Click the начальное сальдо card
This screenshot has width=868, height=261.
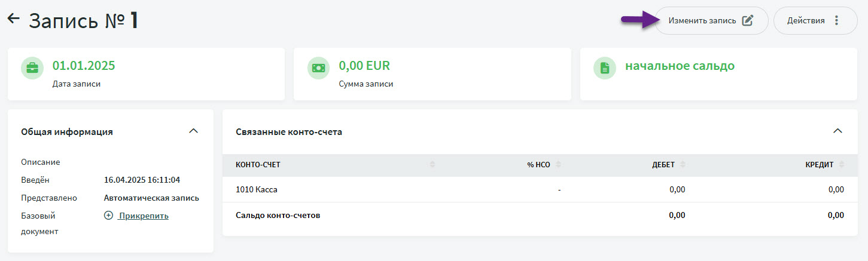tap(718, 74)
